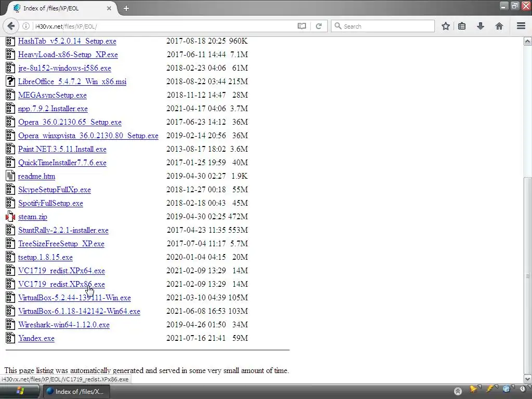Click the date 2021-07-16 21:41
The image size is (532, 399).
click(196, 338)
